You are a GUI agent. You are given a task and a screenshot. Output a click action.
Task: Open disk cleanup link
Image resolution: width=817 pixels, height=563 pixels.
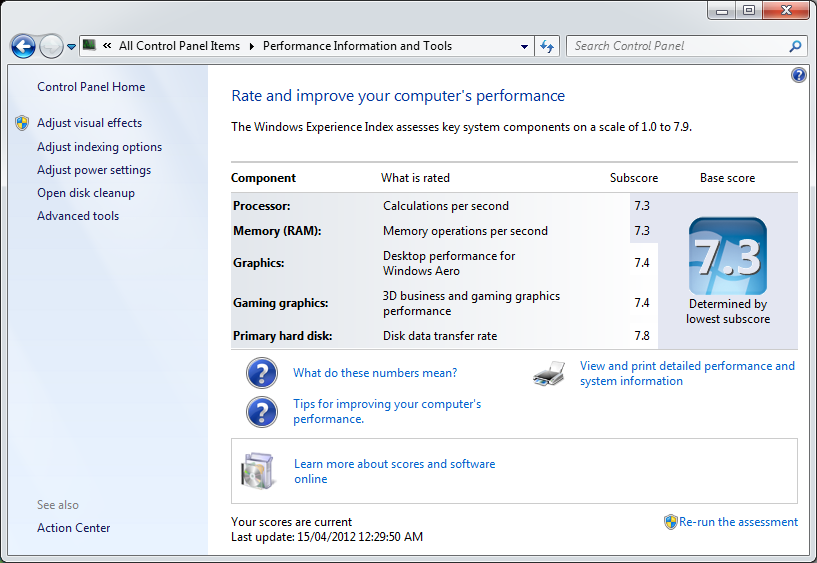86,193
